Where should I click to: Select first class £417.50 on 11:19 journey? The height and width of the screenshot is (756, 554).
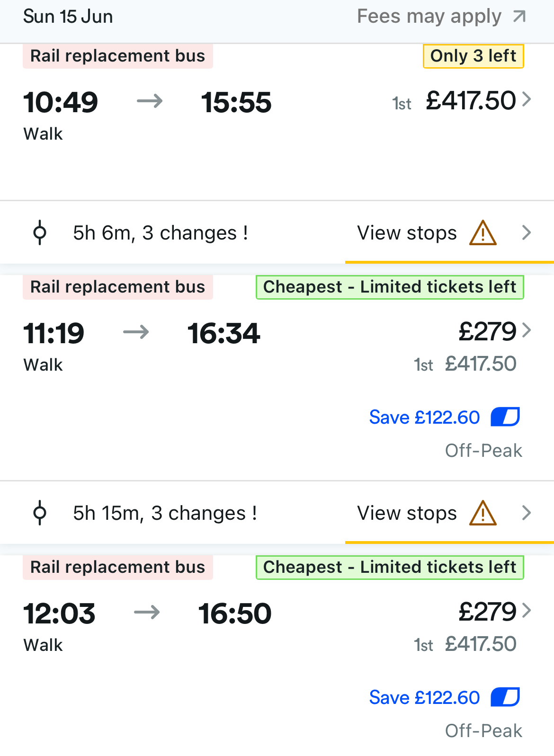pos(480,364)
